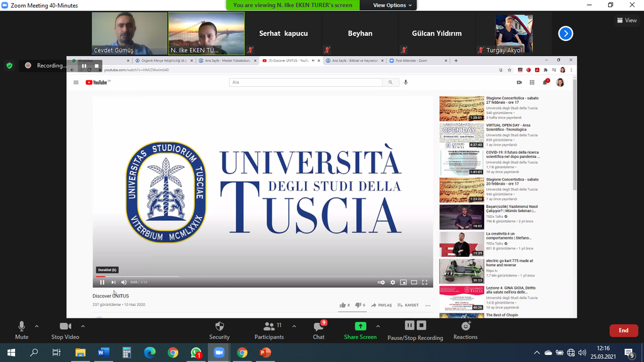Open COVID-19 il futuro della ricerca video

[490, 162]
